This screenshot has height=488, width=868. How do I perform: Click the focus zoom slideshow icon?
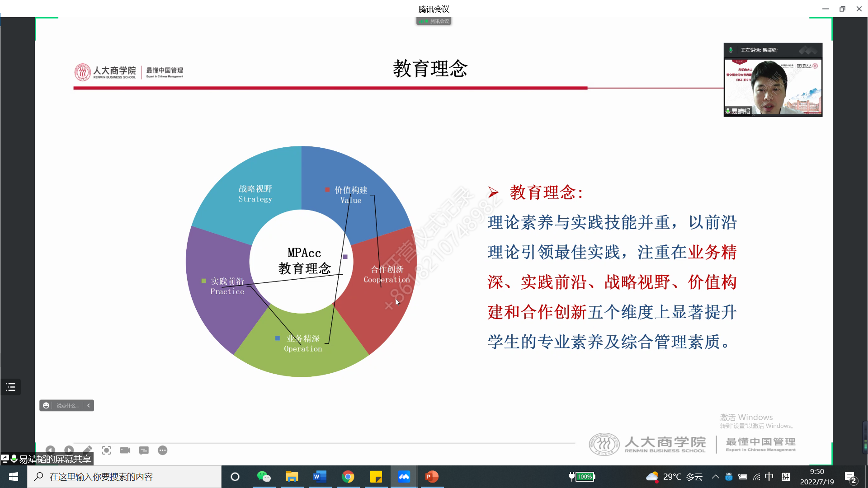[106, 450]
